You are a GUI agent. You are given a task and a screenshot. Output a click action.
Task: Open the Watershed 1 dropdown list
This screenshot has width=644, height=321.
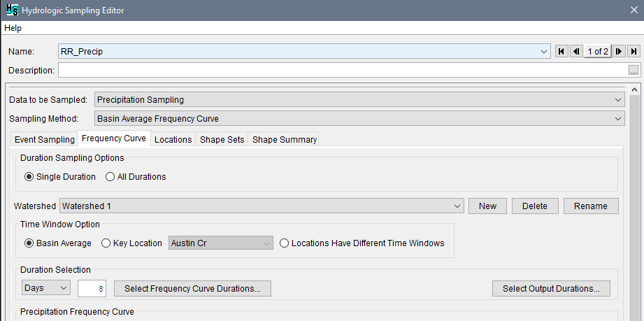point(262,206)
